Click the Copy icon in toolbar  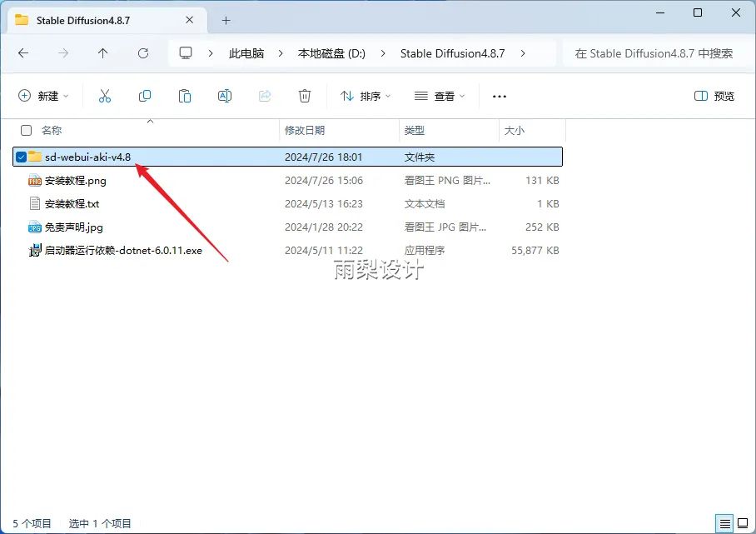145,96
